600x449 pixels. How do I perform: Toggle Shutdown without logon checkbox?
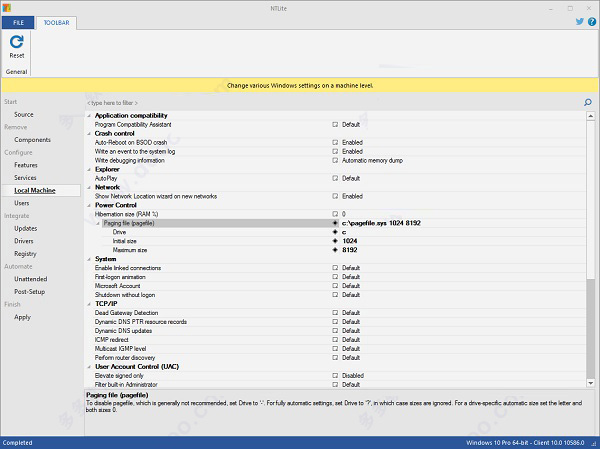pos(335,295)
